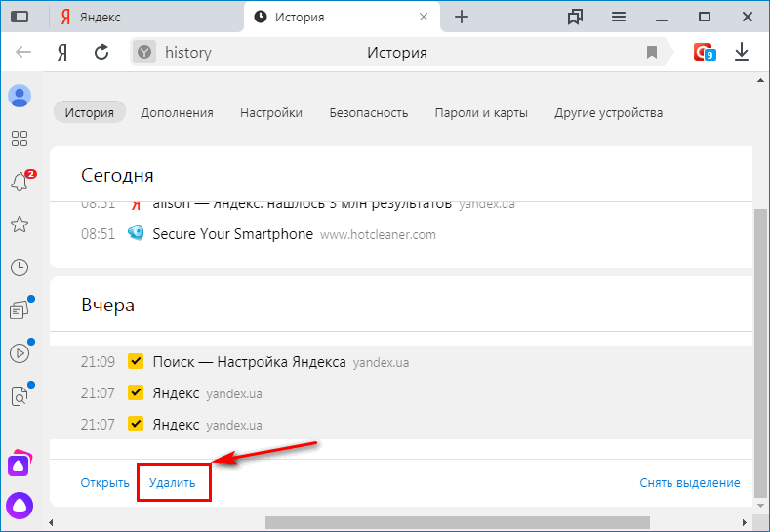Click the scroll right arrow at the bottom
The height and width of the screenshot is (532, 770).
[745, 522]
